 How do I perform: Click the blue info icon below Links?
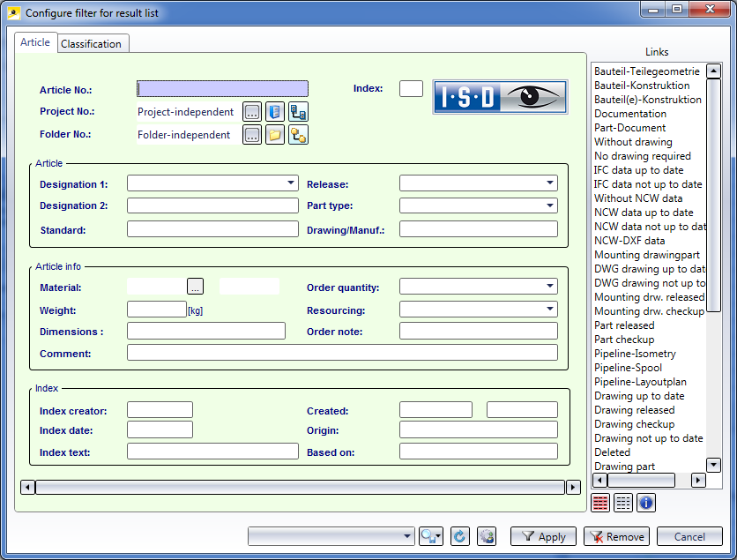tap(646, 503)
